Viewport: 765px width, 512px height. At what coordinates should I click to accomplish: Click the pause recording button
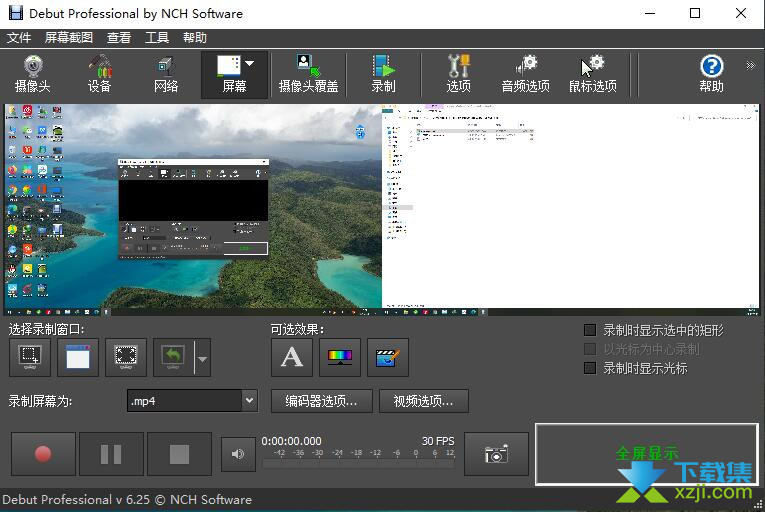coord(111,454)
